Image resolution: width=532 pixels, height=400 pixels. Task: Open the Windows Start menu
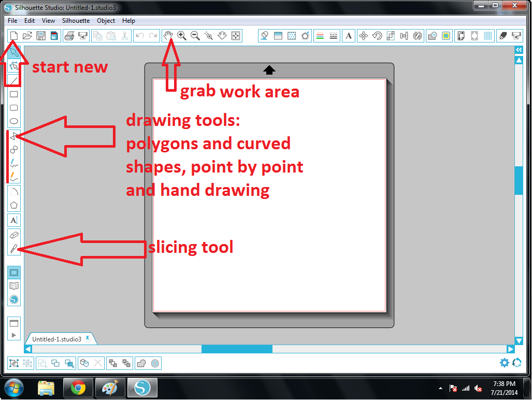(13, 388)
